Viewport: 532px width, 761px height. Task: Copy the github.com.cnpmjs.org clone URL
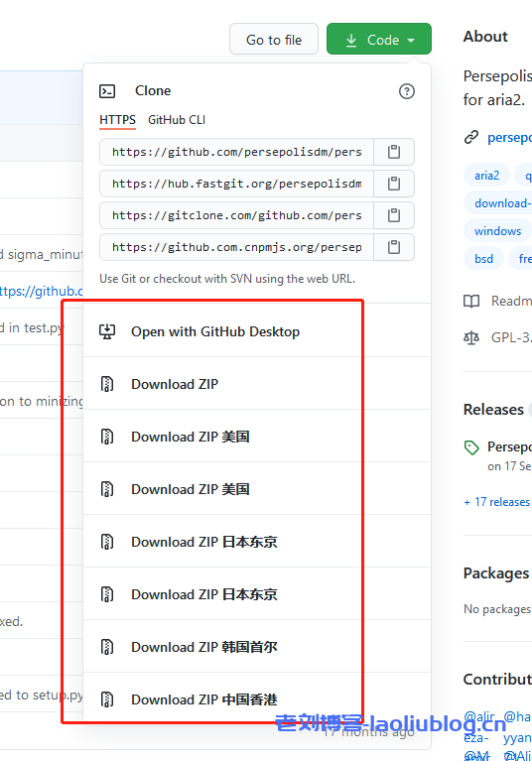coord(394,247)
